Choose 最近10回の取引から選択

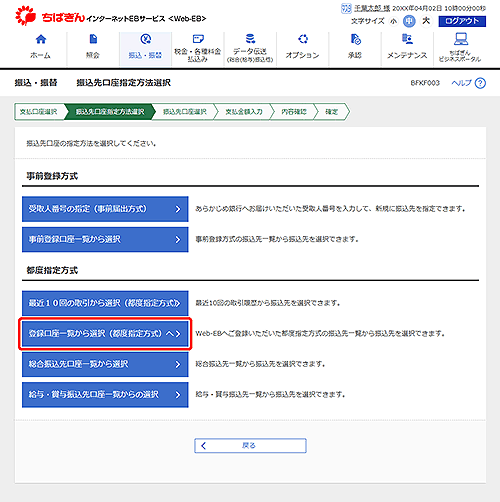105,303
